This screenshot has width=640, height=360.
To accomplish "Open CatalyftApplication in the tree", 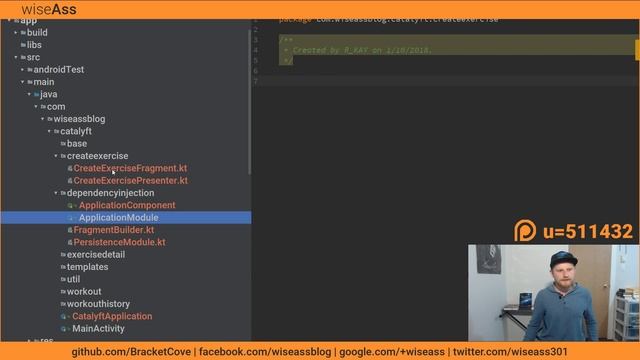I will tap(112, 316).
